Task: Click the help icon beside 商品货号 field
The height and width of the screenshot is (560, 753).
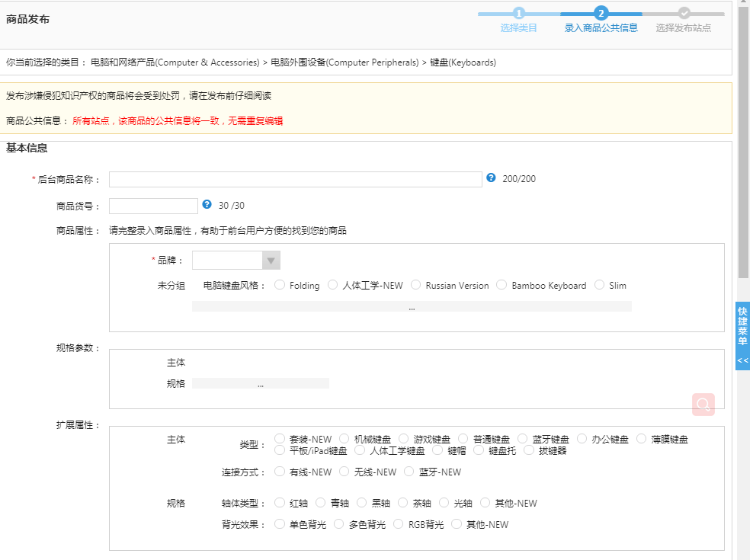Action: point(207,205)
